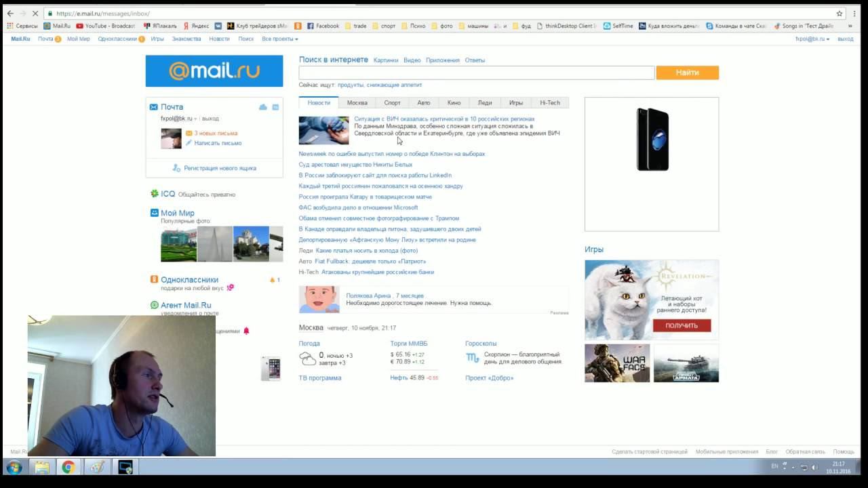Switch to the Авто news tab
Viewport: 868px width, 488px height.
point(424,103)
